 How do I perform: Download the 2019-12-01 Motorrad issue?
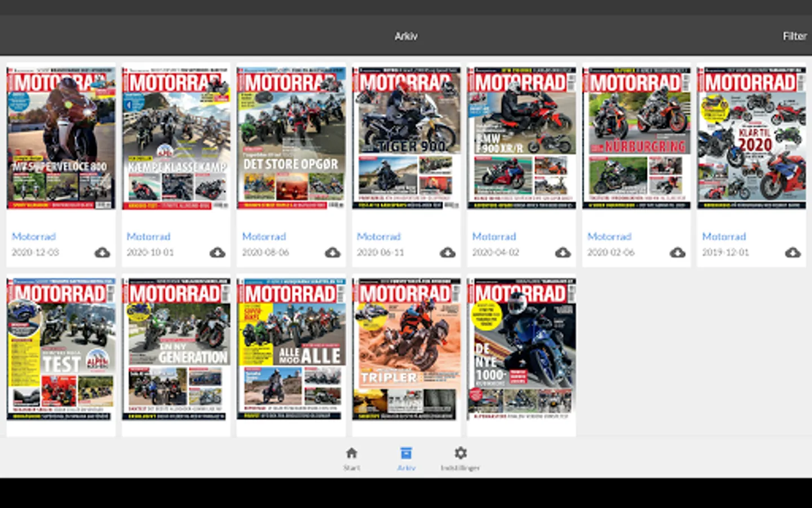(x=792, y=252)
